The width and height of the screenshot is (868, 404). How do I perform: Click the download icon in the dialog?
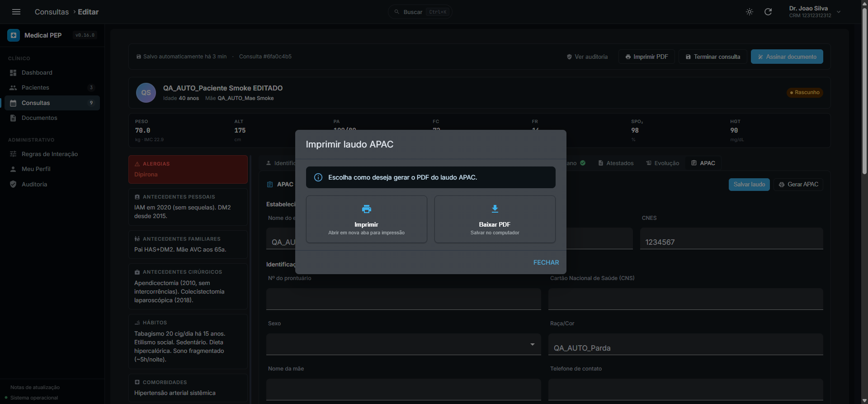click(x=495, y=209)
